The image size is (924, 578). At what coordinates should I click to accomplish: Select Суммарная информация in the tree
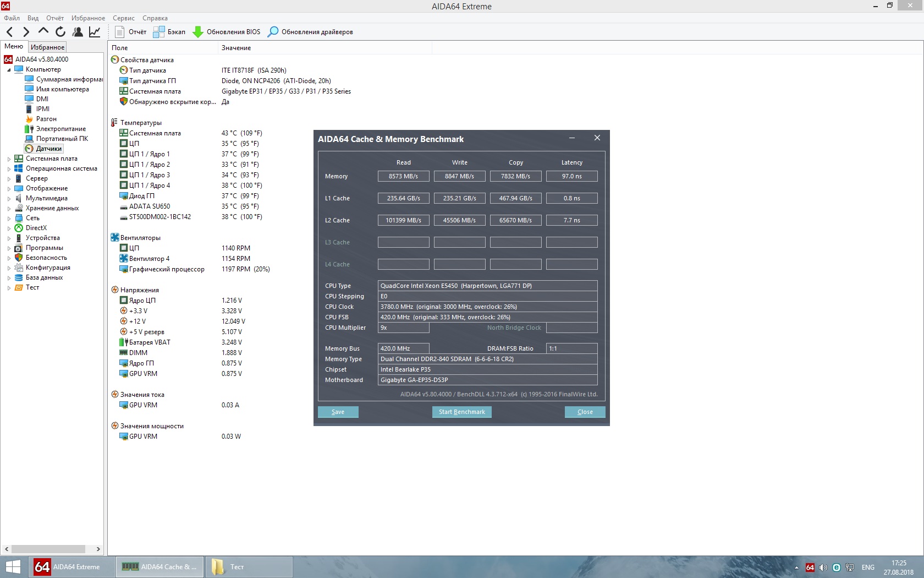[69, 79]
